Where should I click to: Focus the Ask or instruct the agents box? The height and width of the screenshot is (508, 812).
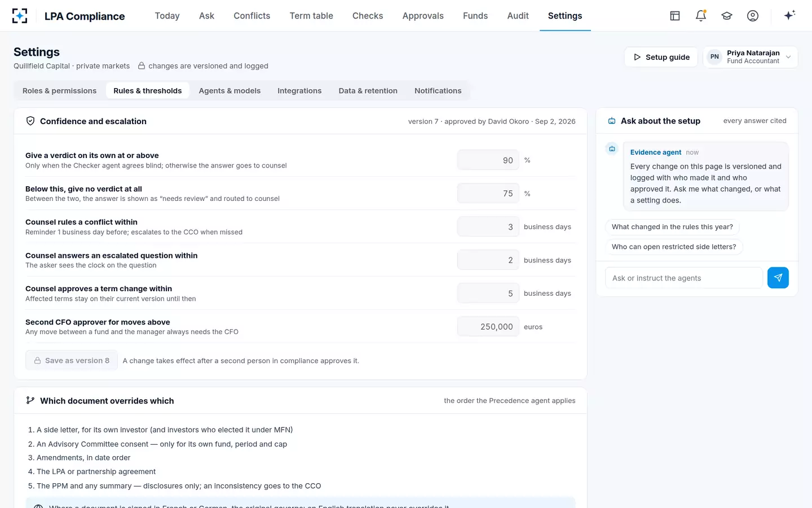pos(683,278)
